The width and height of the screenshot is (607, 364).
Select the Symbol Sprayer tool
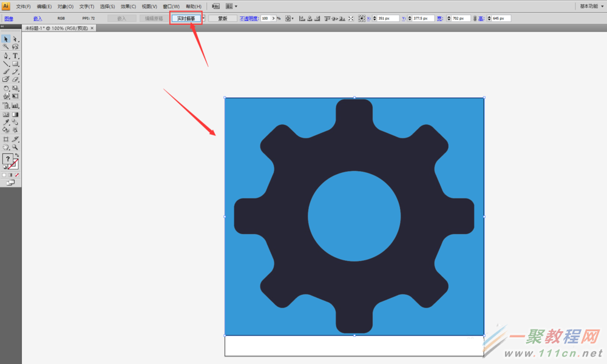tap(6, 106)
